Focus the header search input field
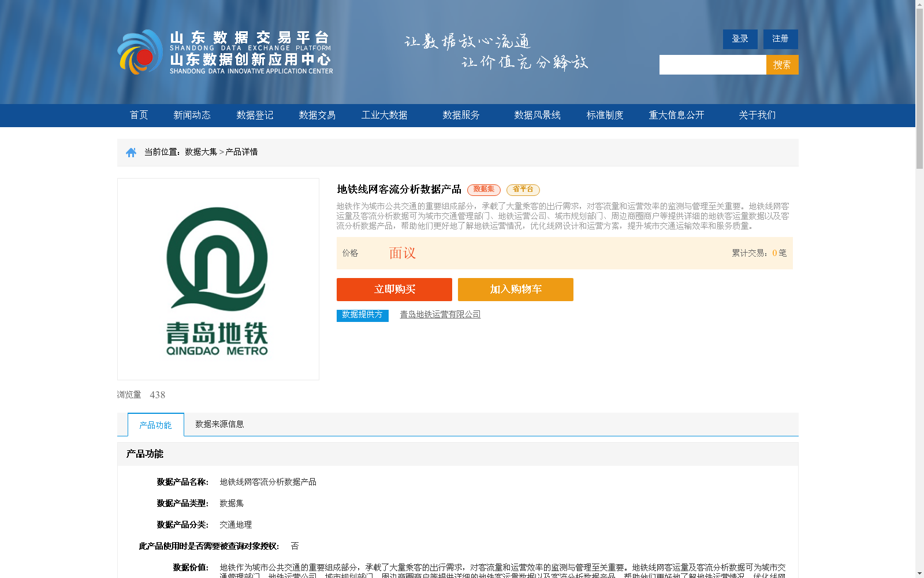Image resolution: width=924 pixels, height=578 pixels. 713,65
